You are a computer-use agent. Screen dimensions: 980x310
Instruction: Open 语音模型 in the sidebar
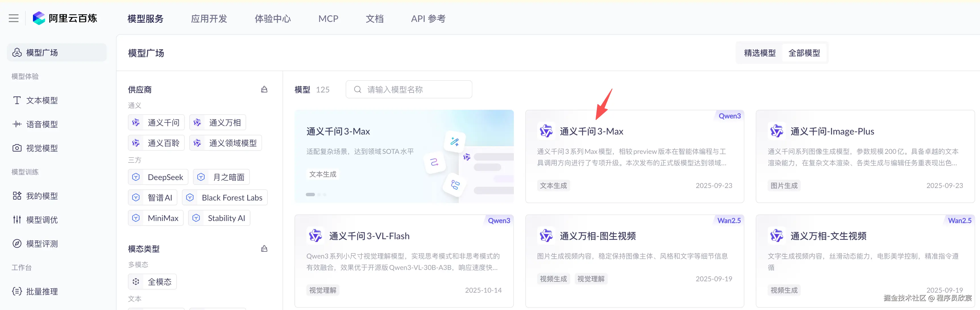pyautogui.click(x=41, y=124)
